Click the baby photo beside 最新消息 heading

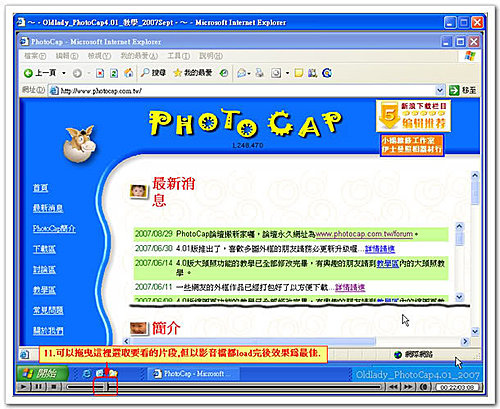coord(139,192)
